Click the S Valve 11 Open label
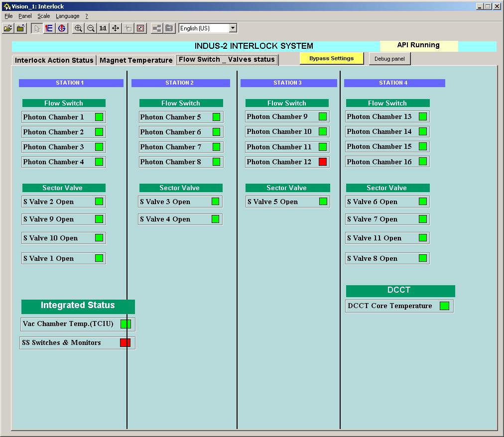 click(374, 238)
